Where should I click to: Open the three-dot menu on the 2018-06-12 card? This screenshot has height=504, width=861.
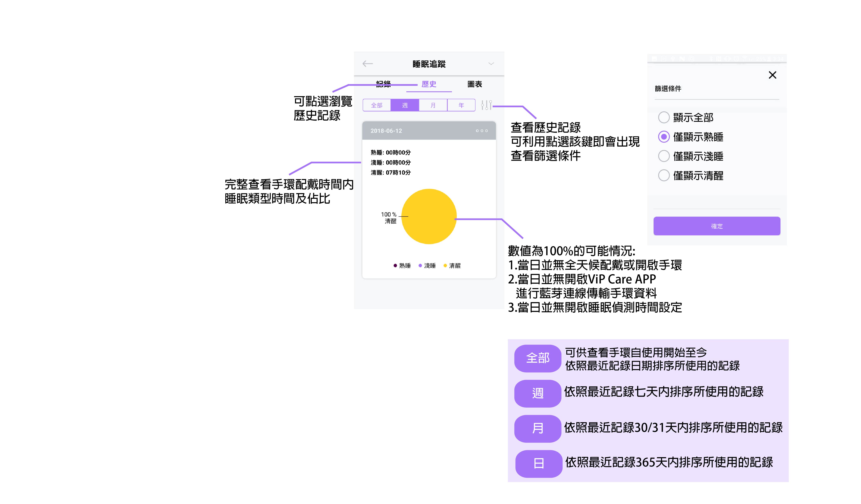click(x=482, y=131)
